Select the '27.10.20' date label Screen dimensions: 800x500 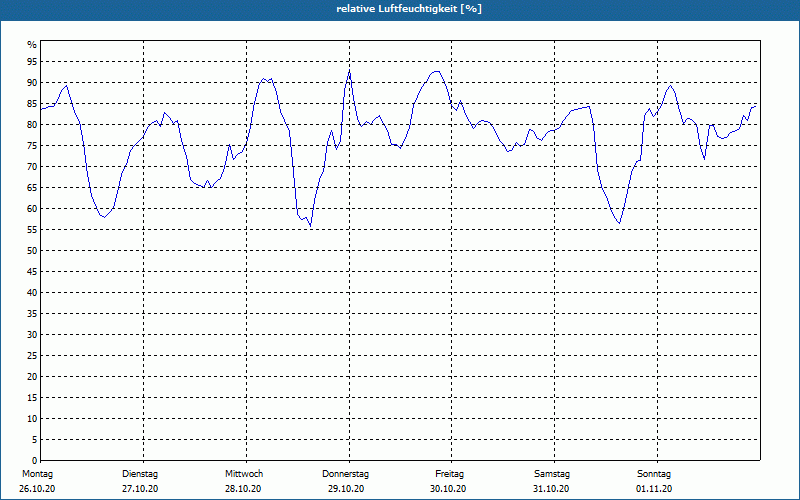click(x=140, y=489)
